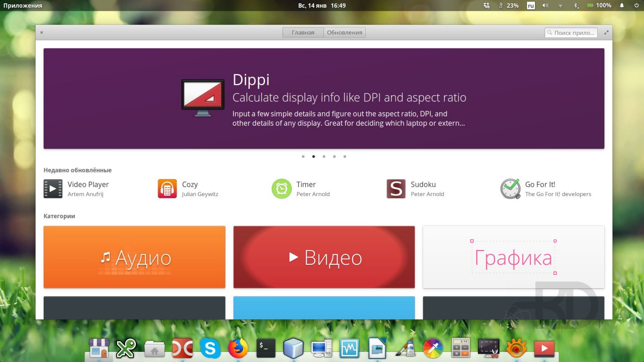Viewport: 644px width, 362px height.
Task: Open the Timer app icon
Action: point(282,189)
